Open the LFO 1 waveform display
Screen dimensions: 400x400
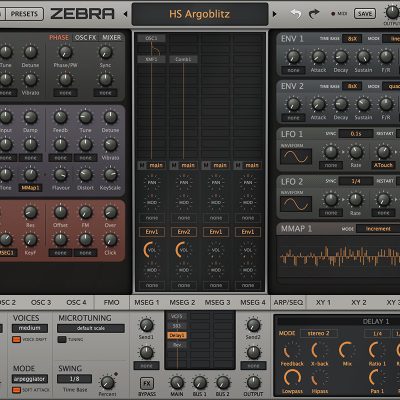296,156
